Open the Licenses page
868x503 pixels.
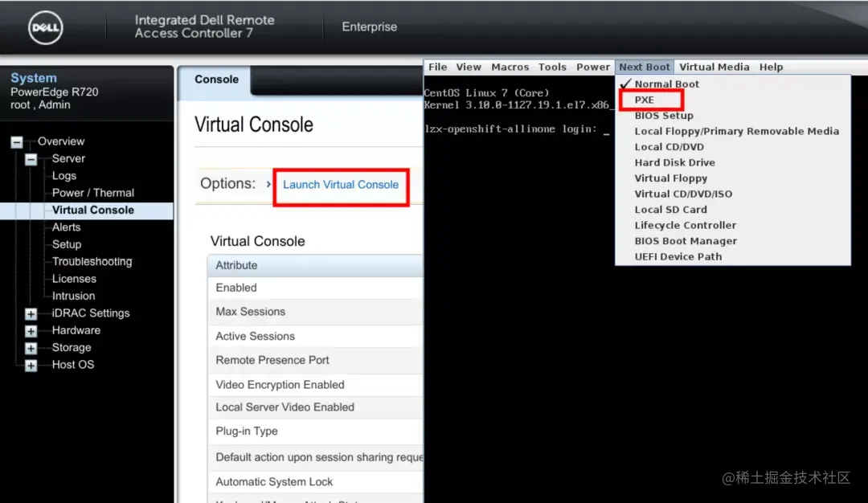pos(74,278)
